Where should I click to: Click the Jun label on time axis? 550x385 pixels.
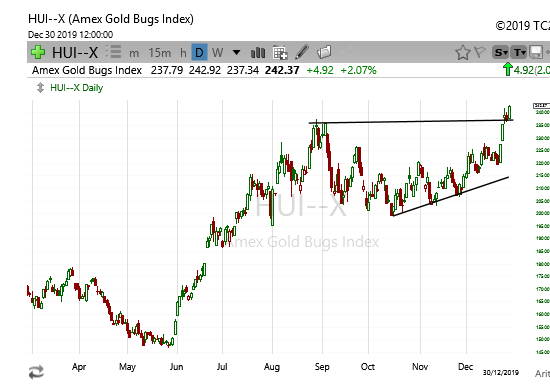[x=176, y=367]
